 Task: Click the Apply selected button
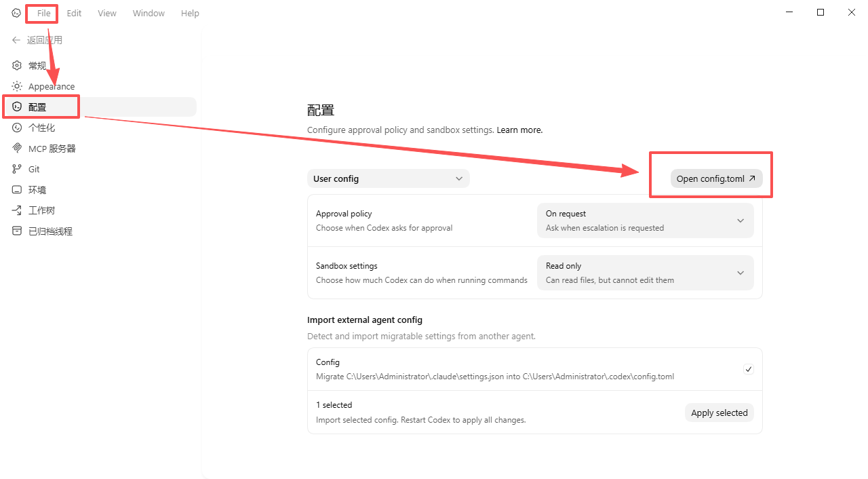pos(719,413)
